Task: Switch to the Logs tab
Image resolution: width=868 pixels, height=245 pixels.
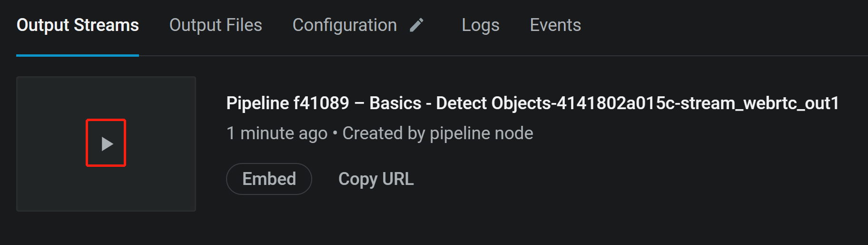Action: click(x=481, y=25)
